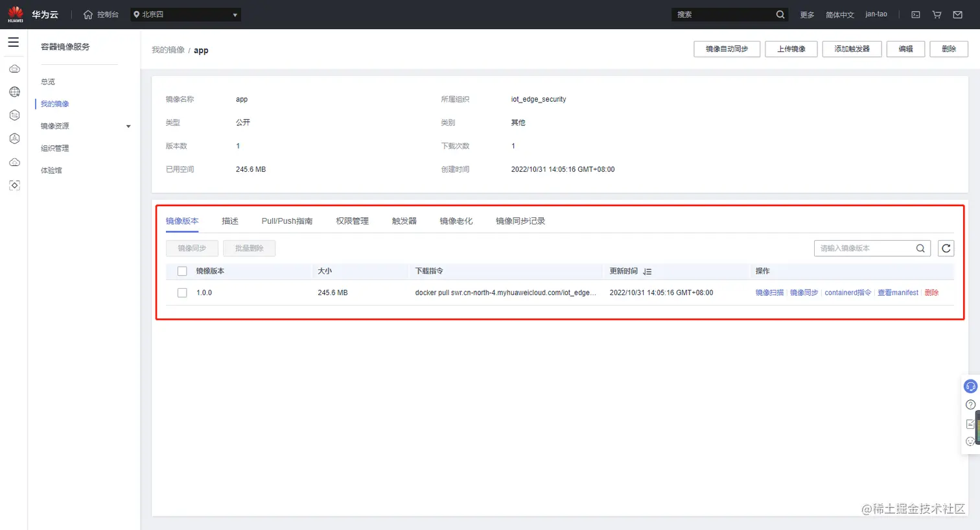Image resolution: width=980 pixels, height=530 pixels.
Task: Switch to the Pull/Push指南 tab
Action: click(x=287, y=221)
